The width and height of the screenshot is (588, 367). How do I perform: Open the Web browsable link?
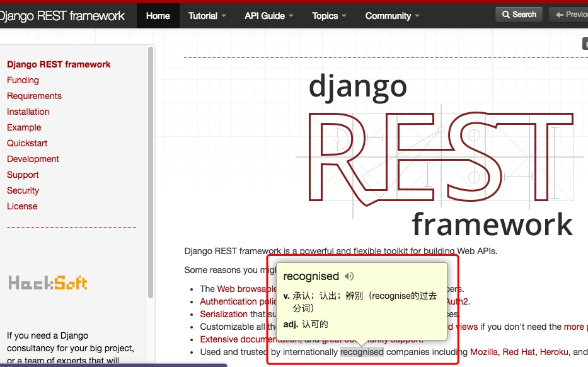(x=246, y=289)
